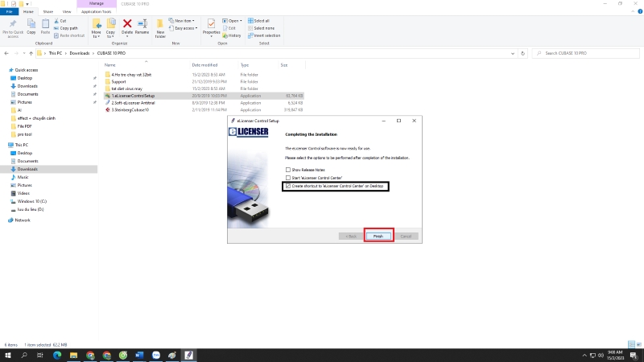Open the Windows Start menu
Viewport: 644px width, 362px height.
[8, 355]
